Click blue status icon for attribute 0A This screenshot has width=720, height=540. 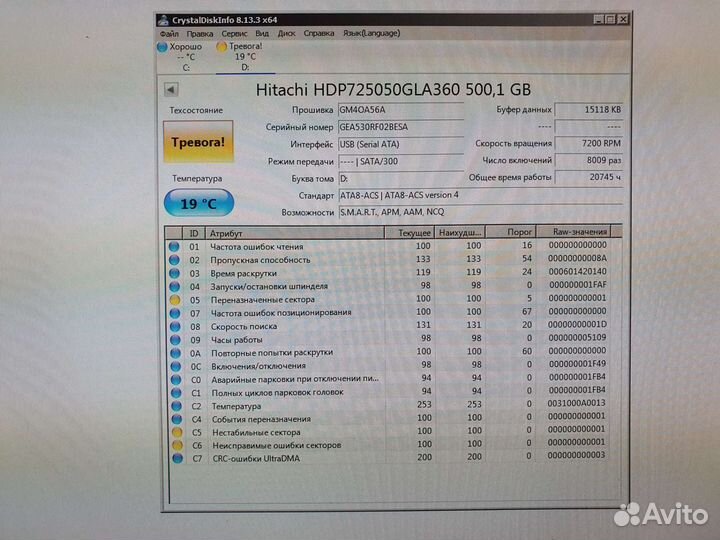tap(175, 353)
